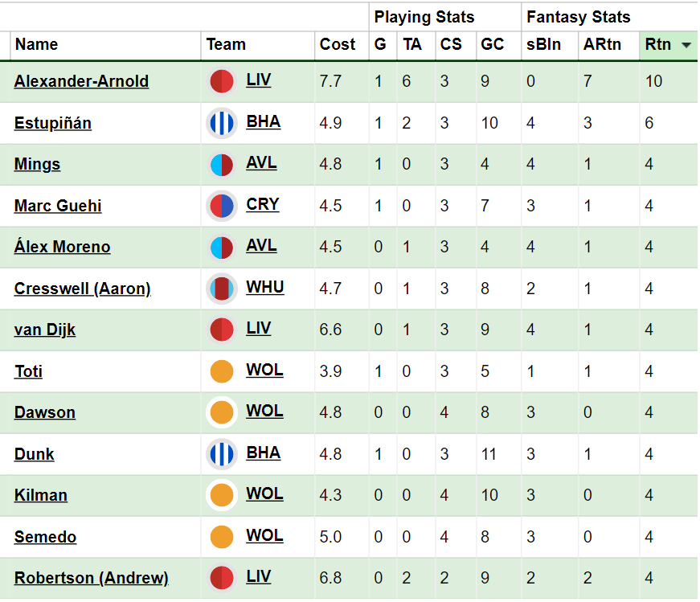Click the Crystal Palace badge beside Marc Guehi

[222, 206]
